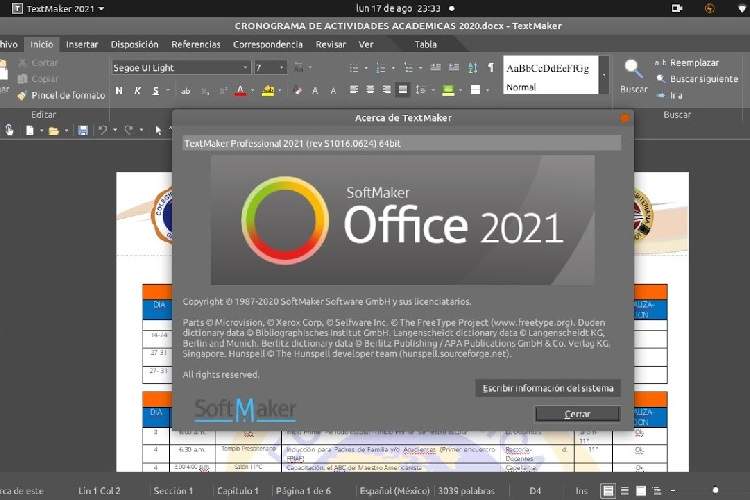Viewport: 750px width, 500px height.
Task: Click the new document icon
Action: click(x=30, y=130)
